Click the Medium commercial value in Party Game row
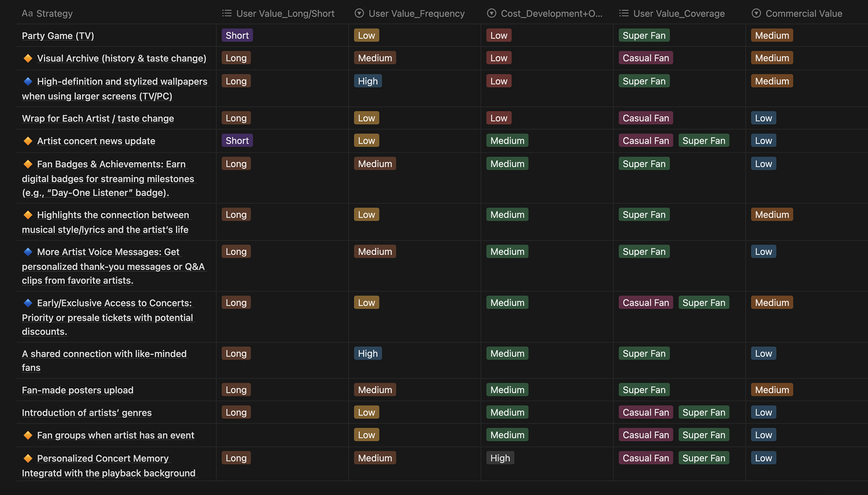The width and height of the screenshot is (868, 495). point(772,35)
